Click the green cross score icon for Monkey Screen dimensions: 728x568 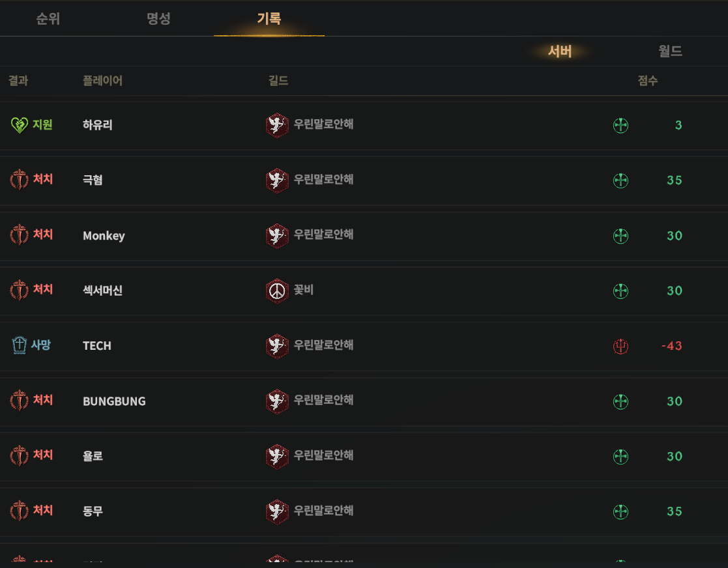click(x=620, y=236)
